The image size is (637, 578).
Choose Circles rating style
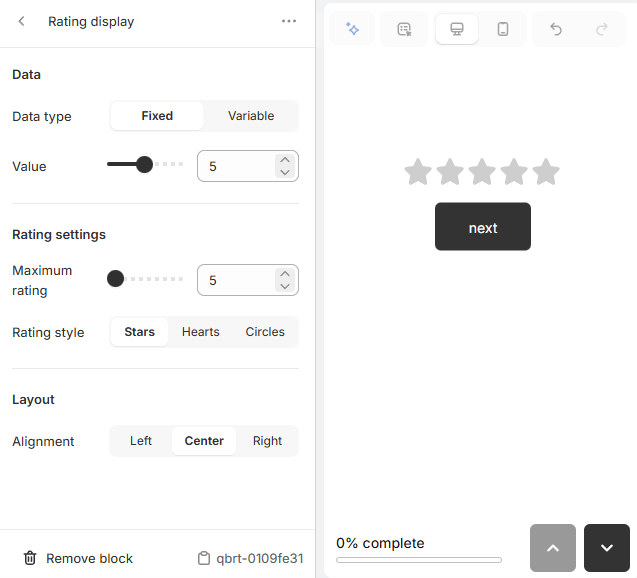[x=265, y=332]
